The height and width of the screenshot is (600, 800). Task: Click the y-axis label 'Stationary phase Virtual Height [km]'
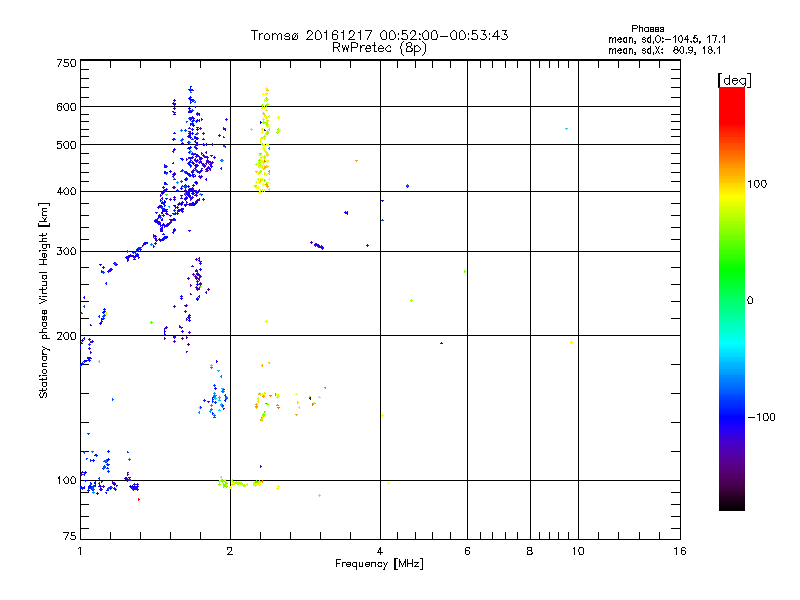click(x=43, y=301)
